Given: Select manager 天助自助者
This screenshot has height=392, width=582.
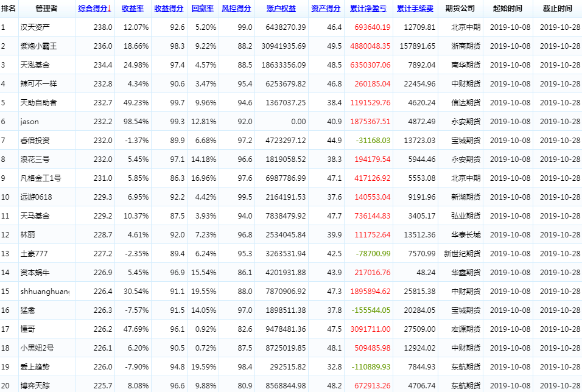Looking at the screenshot, I should (x=38, y=102).
